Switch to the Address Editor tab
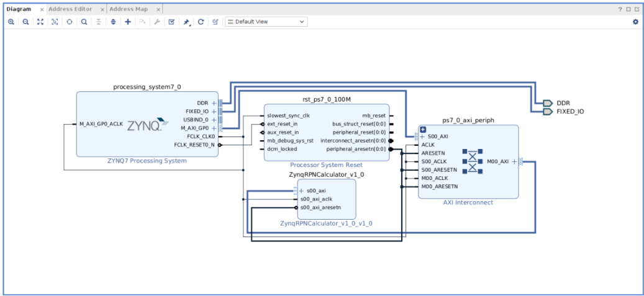This screenshot has width=644, height=296. coord(70,9)
